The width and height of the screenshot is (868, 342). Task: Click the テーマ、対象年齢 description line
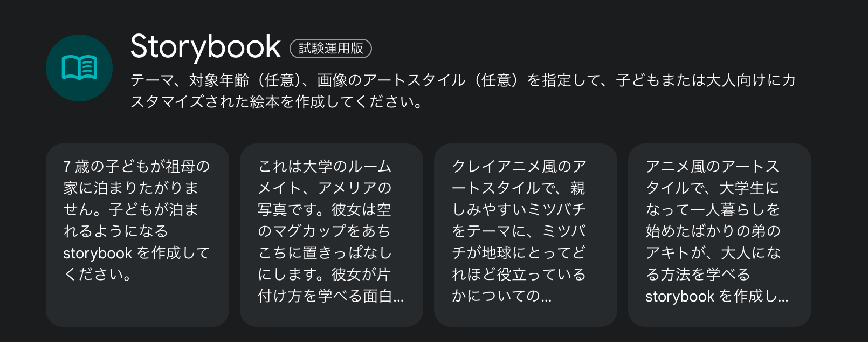click(463, 80)
